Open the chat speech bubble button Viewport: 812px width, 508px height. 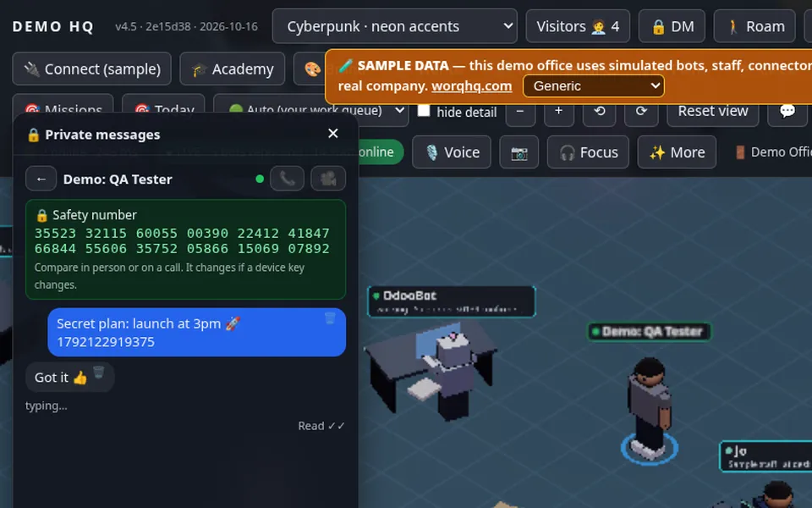[x=787, y=111]
